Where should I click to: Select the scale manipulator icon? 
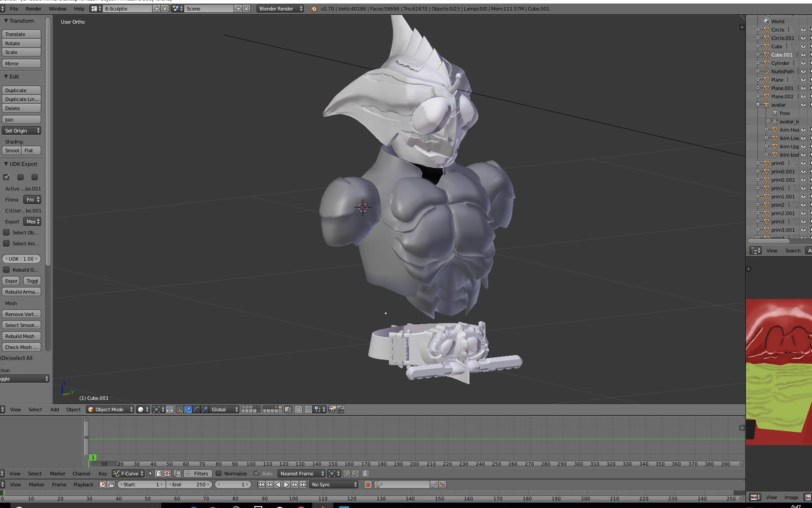pyautogui.click(x=205, y=409)
